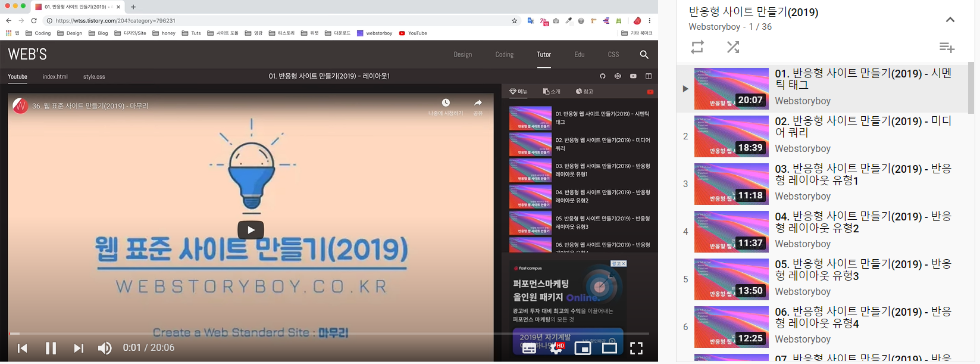
Task: Open the site search magnifier icon
Action: tap(644, 54)
